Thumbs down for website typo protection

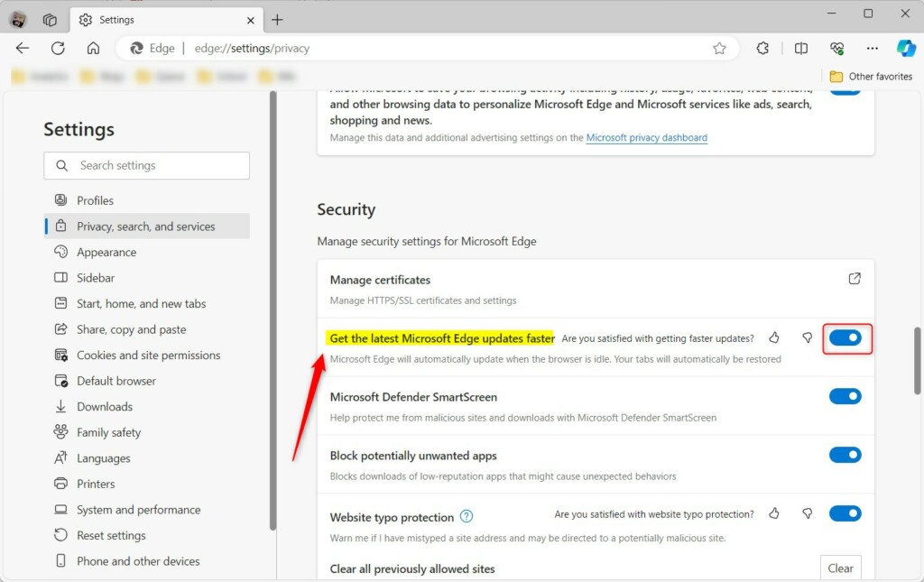click(808, 513)
